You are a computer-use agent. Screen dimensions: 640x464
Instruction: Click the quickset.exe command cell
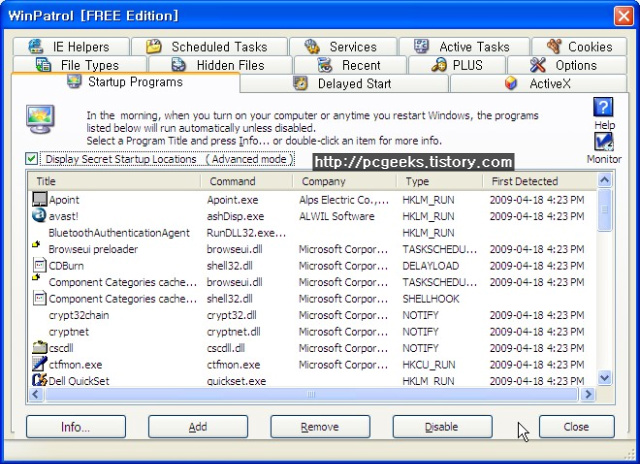point(236,381)
